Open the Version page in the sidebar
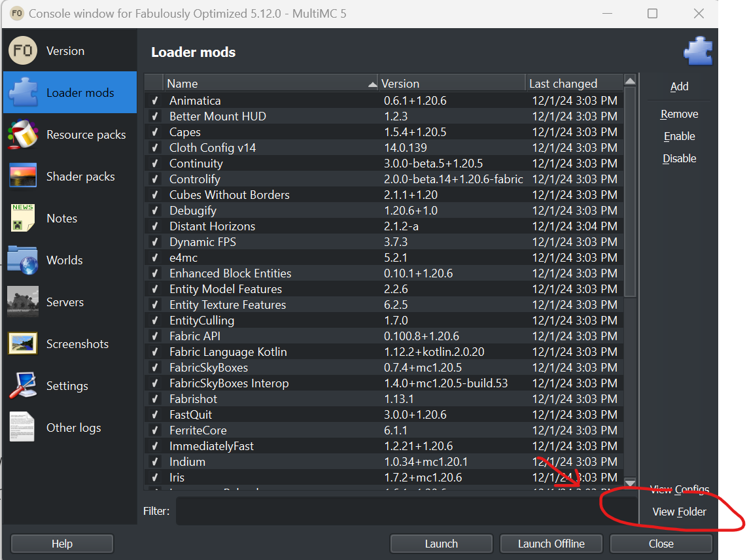Image resolution: width=747 pixels, height=560 pixels. 70,51
